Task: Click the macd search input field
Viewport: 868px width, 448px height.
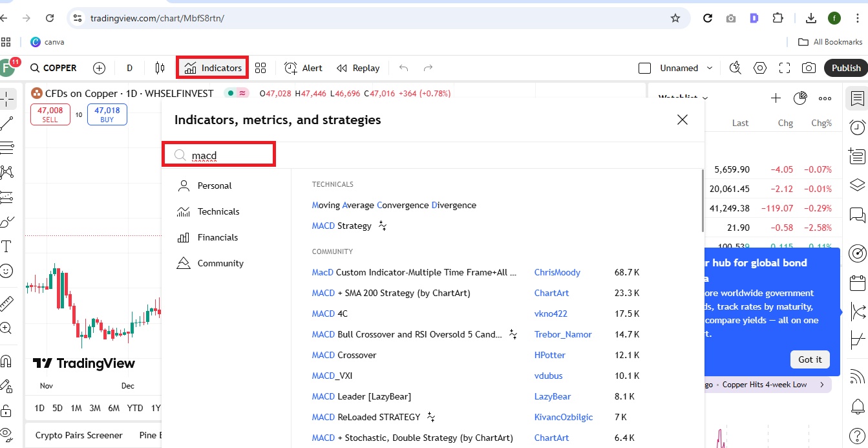Action: [x=218, y=155]
